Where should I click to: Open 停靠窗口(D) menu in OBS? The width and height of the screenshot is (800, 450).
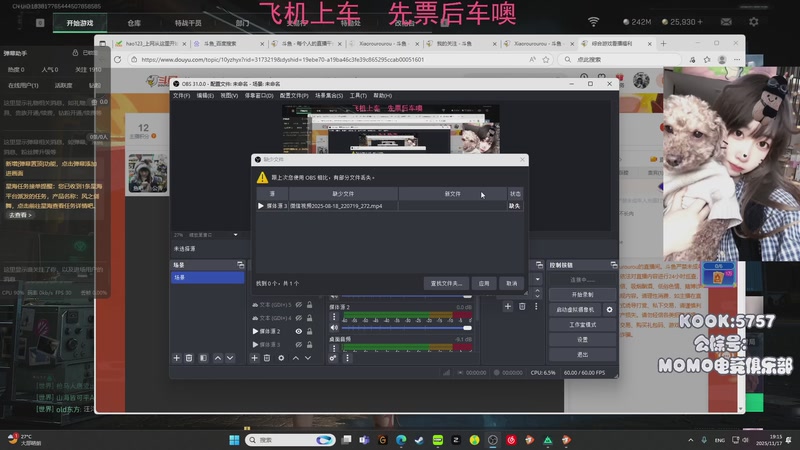pyautogui.click(x=259, y=95)
